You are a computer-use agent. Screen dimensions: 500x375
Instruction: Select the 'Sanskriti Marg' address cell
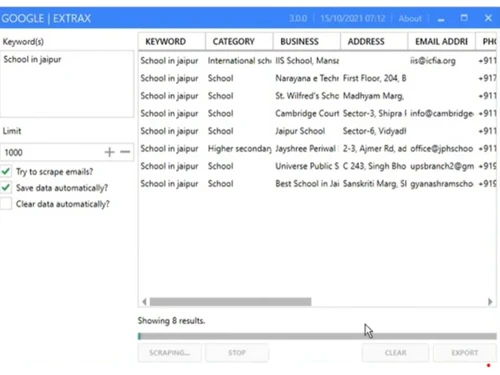(374, 184)
